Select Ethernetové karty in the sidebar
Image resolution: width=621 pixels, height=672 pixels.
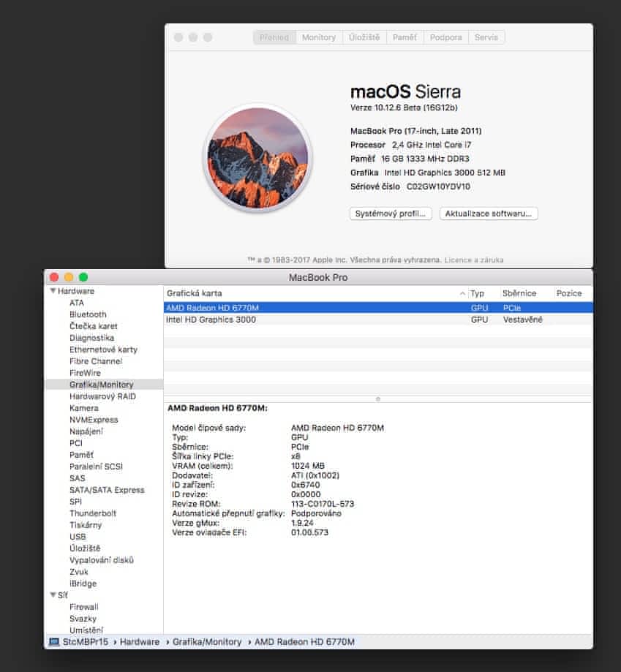(x=103, y=350)
